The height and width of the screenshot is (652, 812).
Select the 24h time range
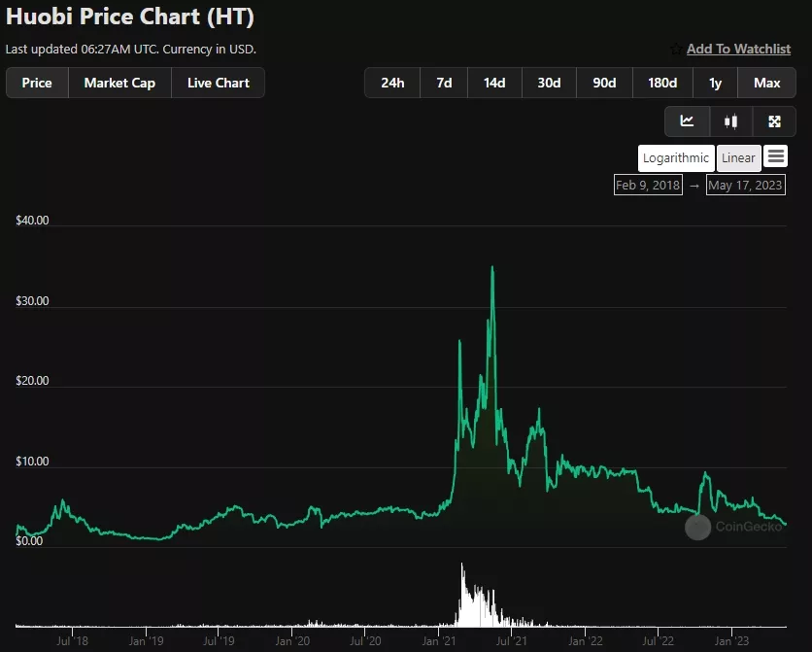[392, 83]
